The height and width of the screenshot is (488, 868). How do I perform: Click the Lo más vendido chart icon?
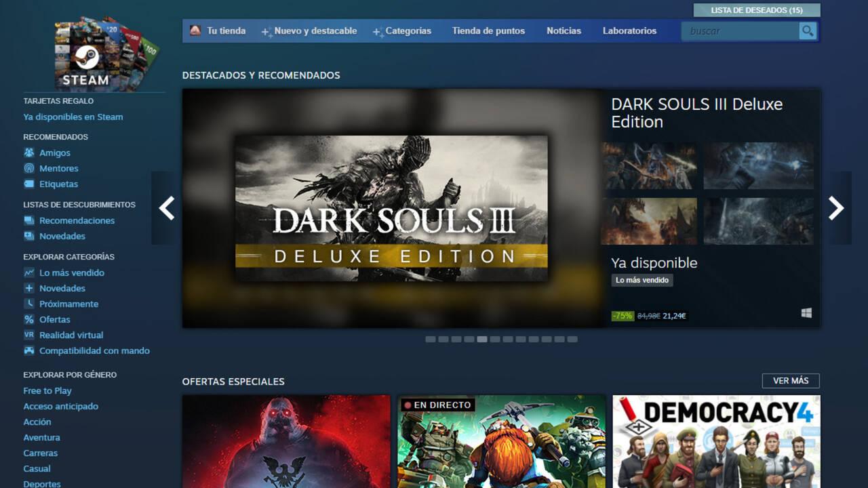point(29,272)
